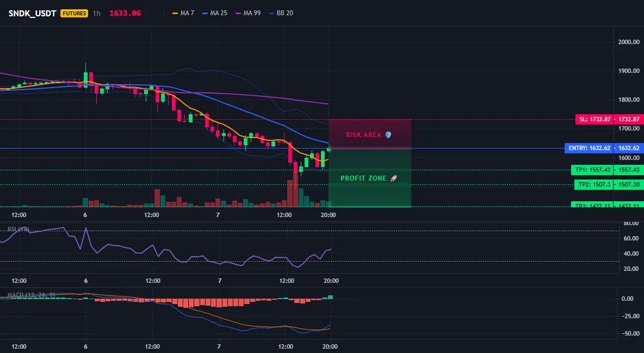The width and height of the screenshot is (644, 353).
Task: Click the 20:00 time label under price chart
Action: point(328,215)
